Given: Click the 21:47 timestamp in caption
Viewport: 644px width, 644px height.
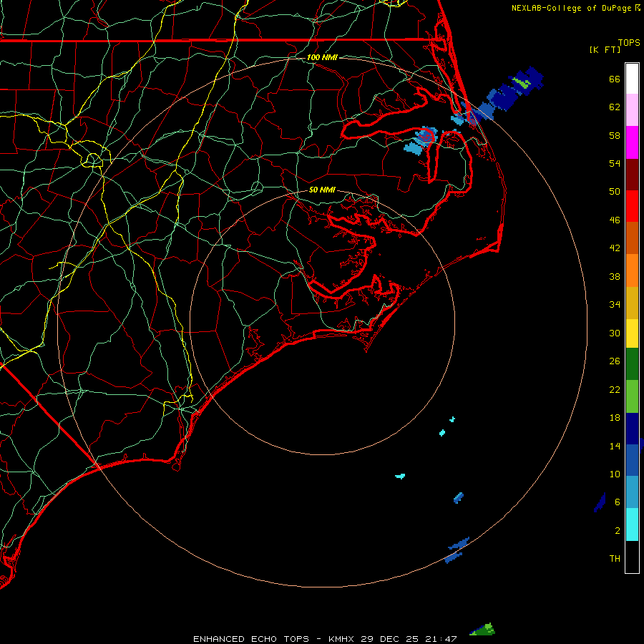Looking at the screenshot, I should [x=441, y=639].
